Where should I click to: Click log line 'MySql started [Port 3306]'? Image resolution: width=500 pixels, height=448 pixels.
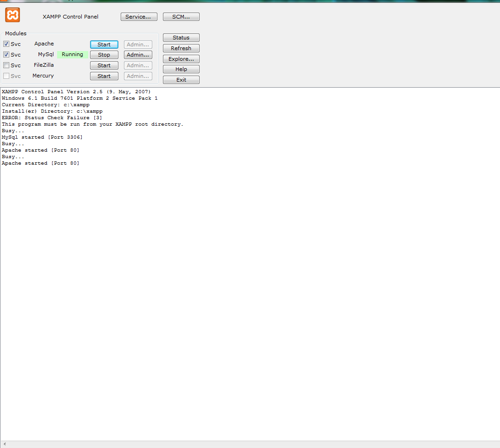pos(42,137)
